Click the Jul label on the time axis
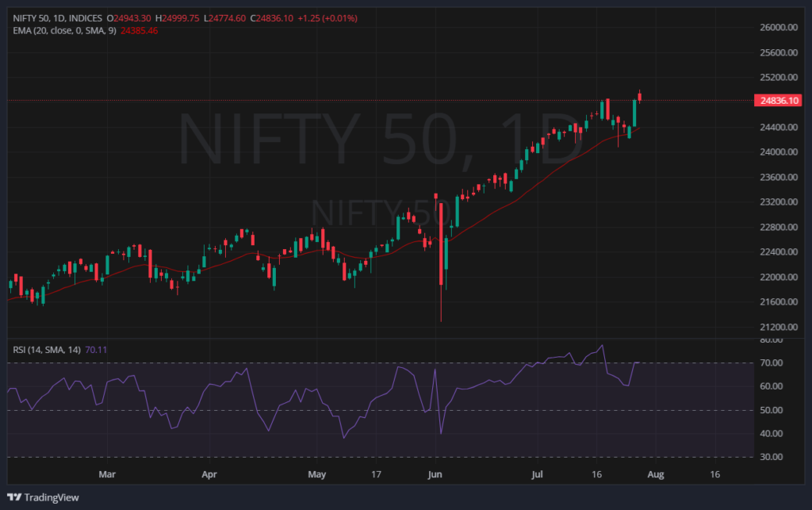This screenshot has width=812, height=510. coord(537,474)
